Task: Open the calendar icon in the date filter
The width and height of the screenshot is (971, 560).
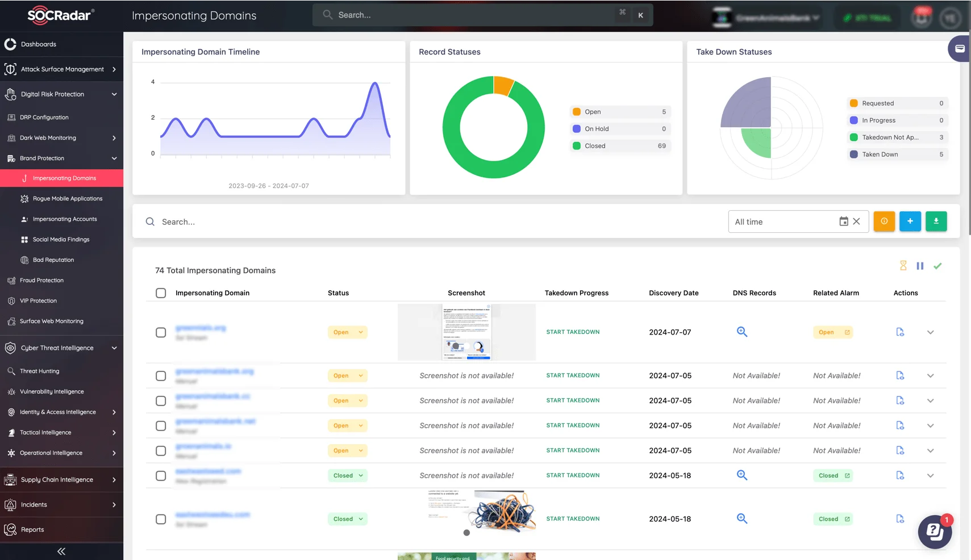Action: pyautogui.click(x=844, y=222)
